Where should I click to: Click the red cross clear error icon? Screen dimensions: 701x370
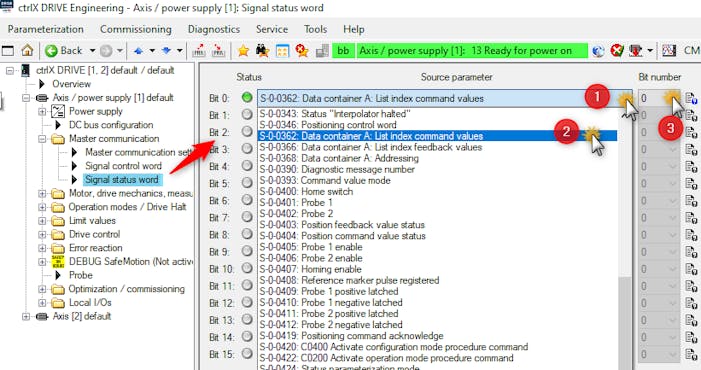click(x=617, y=50)
